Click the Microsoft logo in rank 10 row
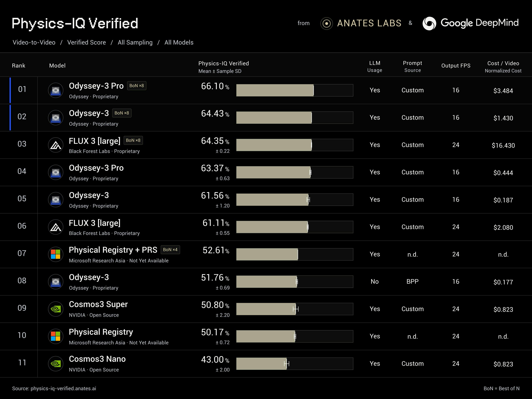 coord(56,336)
